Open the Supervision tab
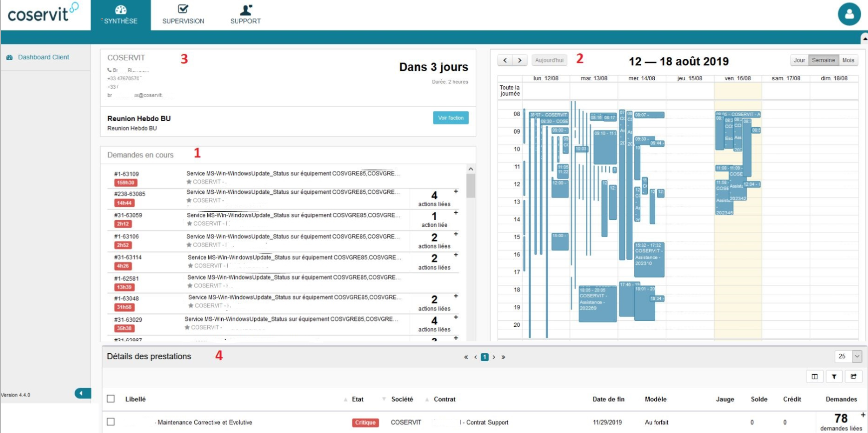Image resolution: width=868 pixels, height=433 pixels. [183, 15]
